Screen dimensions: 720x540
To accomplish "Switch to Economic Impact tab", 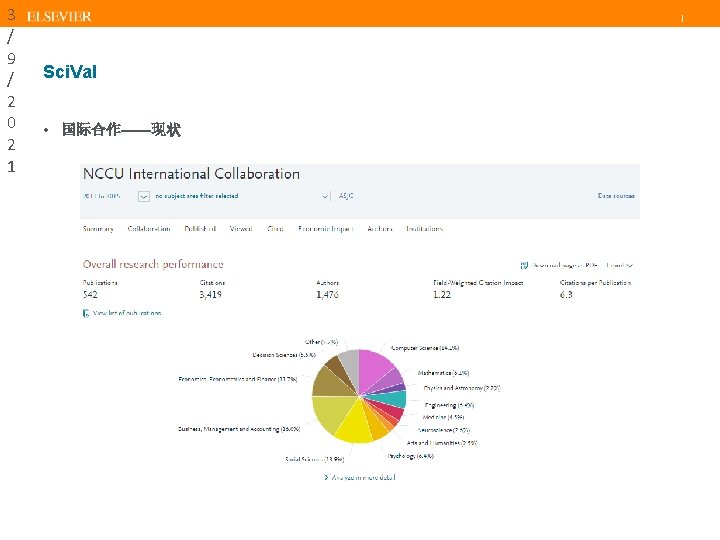I will 326,229.
